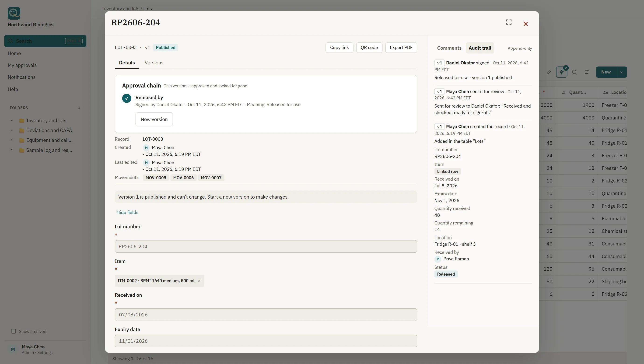Click the Northwind Biologics logo icon
This screenshot has width=644, height=364.
pyautogui.click(x=14, y=13)
